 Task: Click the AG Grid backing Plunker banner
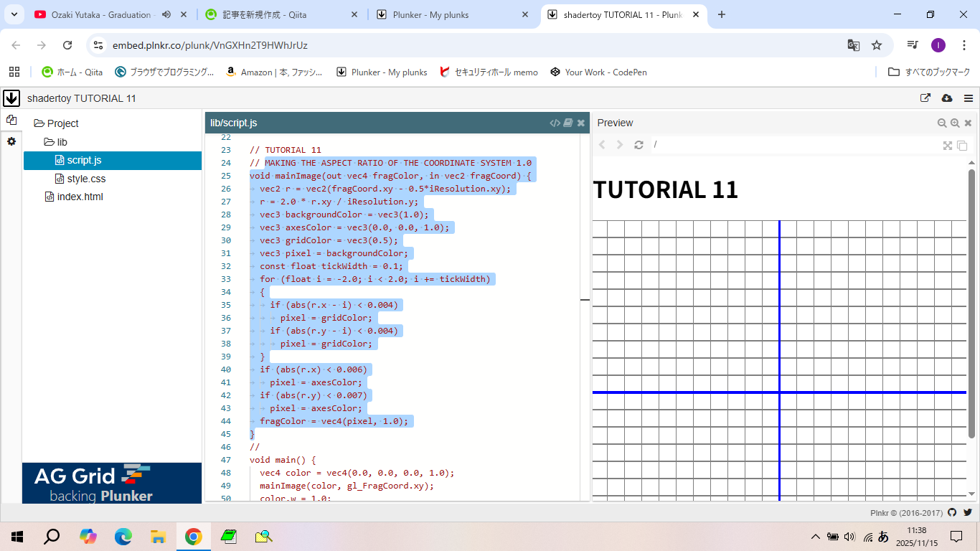pos(112,483)
